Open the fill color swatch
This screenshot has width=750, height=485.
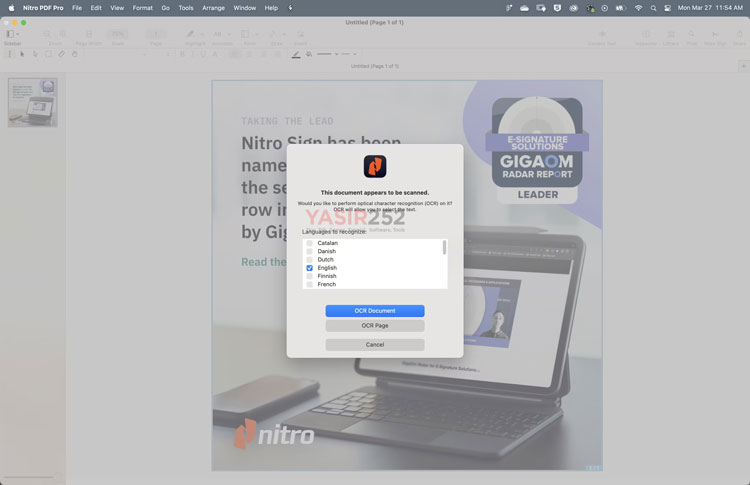pos(309,54)
